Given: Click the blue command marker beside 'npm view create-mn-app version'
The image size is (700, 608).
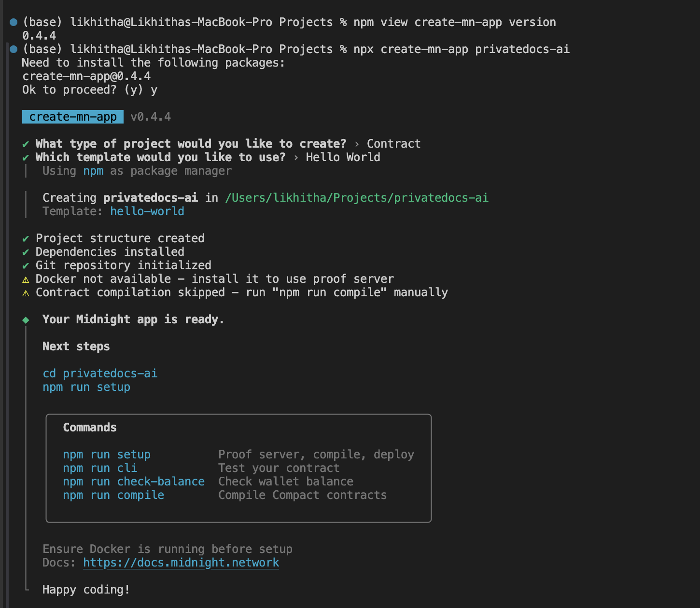Looking at the screenshot, I should [14, 22].
